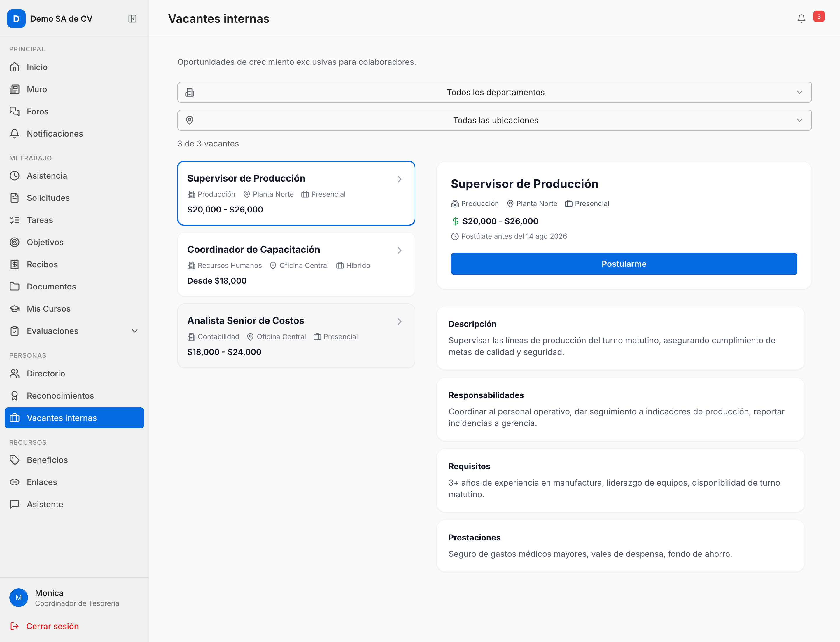Click the Mis Cursos graduation cap icon
The width and height of the screenshot is (840, 642).
pos(15,309)
